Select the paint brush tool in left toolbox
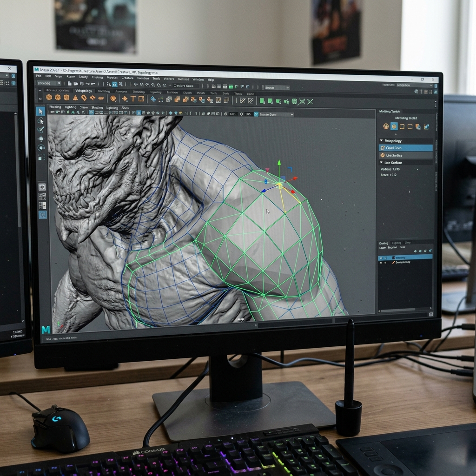The image size is (476, 476). [x=41, y=130]
